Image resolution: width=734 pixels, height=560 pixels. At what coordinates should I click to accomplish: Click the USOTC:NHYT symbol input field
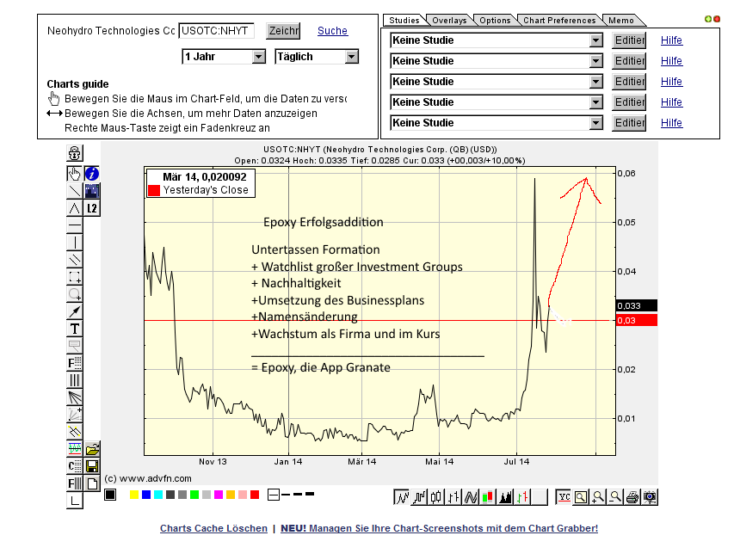coord(216,31)
